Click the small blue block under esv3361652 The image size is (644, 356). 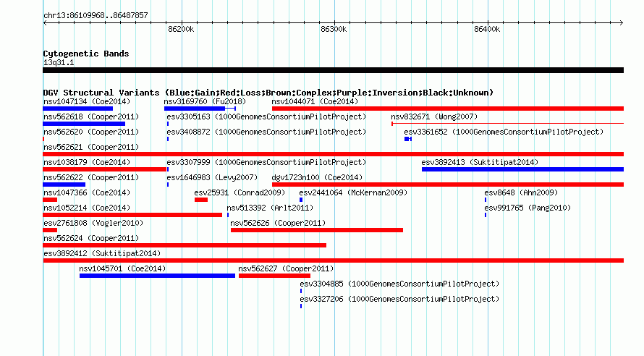point(407,139)
